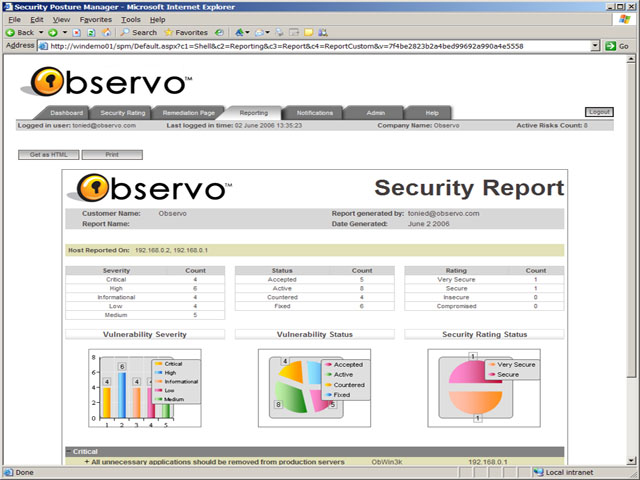640x480 pixels.
Task: Click the page icon in address bar
Action: click(x=43, y=46)
